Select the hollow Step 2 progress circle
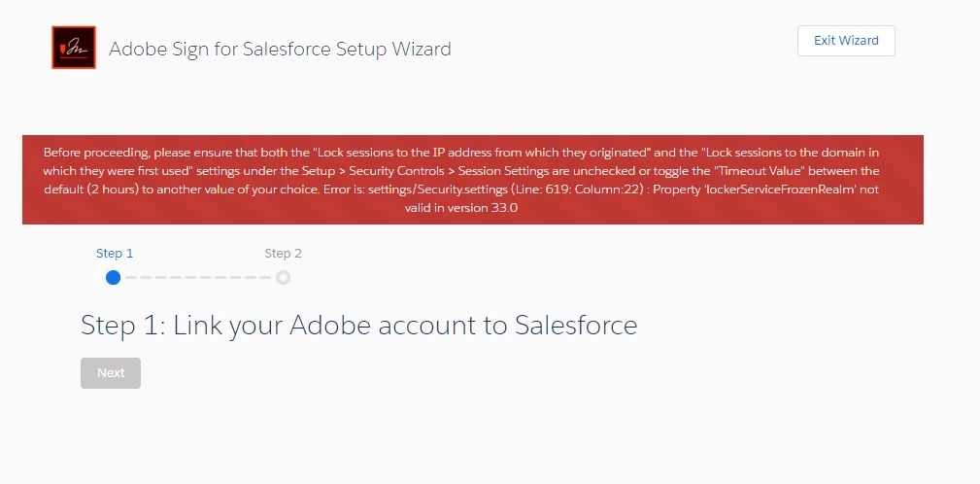This screenshot has width=980, height=484. (x=283, y=277)
